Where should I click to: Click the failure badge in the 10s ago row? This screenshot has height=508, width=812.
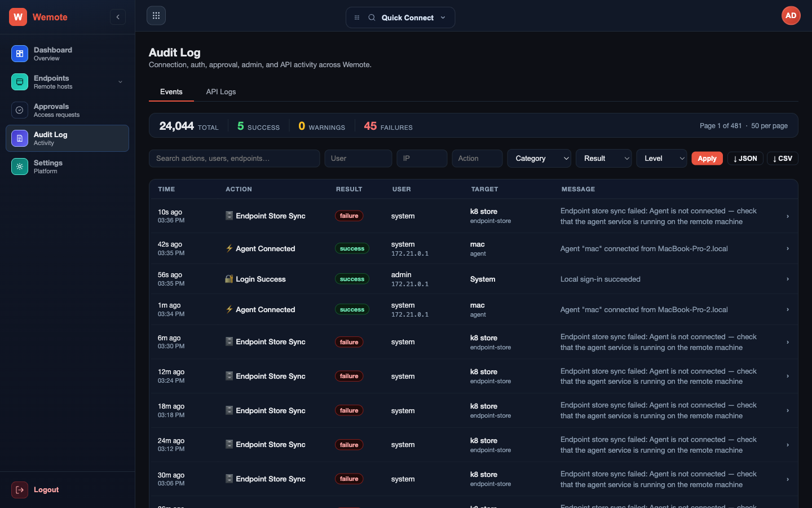tap(349, 216)
